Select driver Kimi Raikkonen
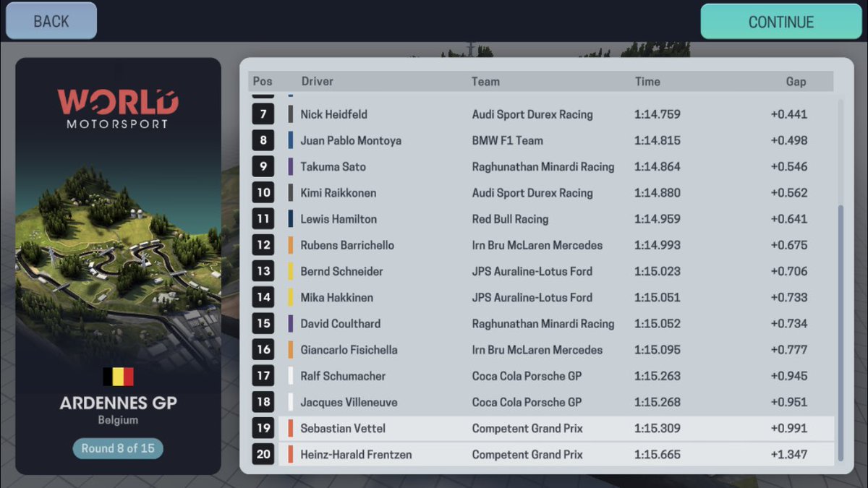The image size is (868, 488). [x=339, y=193]
